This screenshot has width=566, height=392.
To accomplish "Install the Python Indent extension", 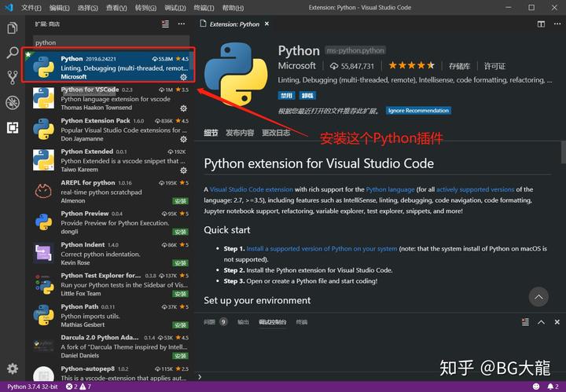I will pyautogui.click(x=180, y=263).
